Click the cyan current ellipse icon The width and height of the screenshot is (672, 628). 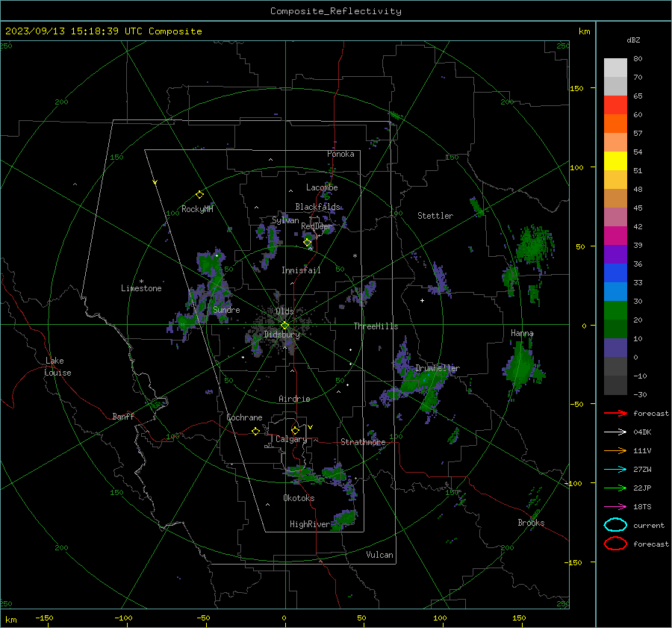click(615, 525)
